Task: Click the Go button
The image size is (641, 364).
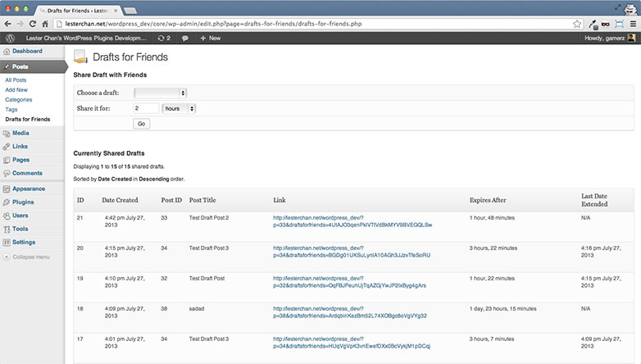Action: coord(142,124)
